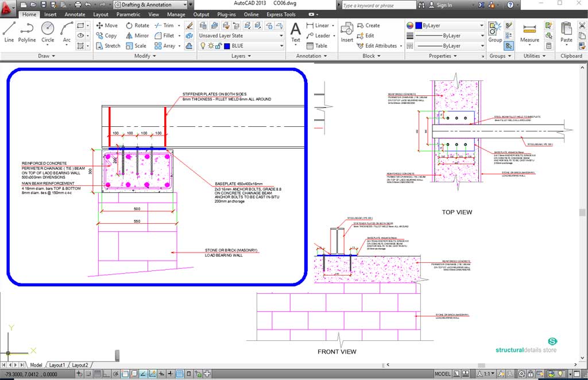Click the Cut scissors icon in Clipboard
The height and width of the screenshot is (380, 588).
click(x=582, y=25)
